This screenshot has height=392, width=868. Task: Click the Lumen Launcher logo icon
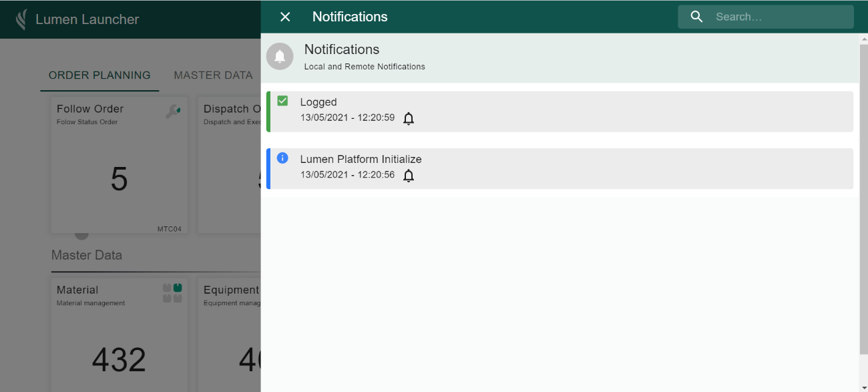22,19
